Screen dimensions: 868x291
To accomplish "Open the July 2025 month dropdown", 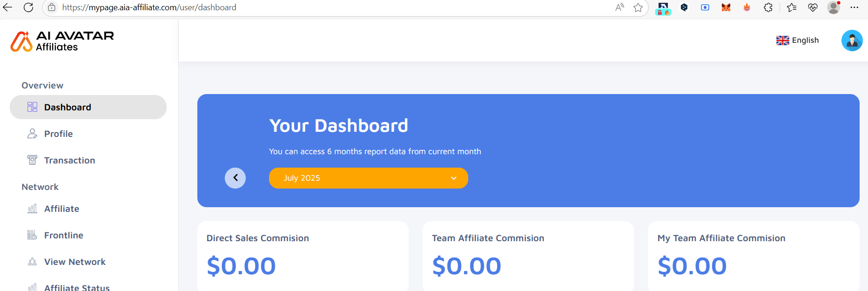I will 368,178.
